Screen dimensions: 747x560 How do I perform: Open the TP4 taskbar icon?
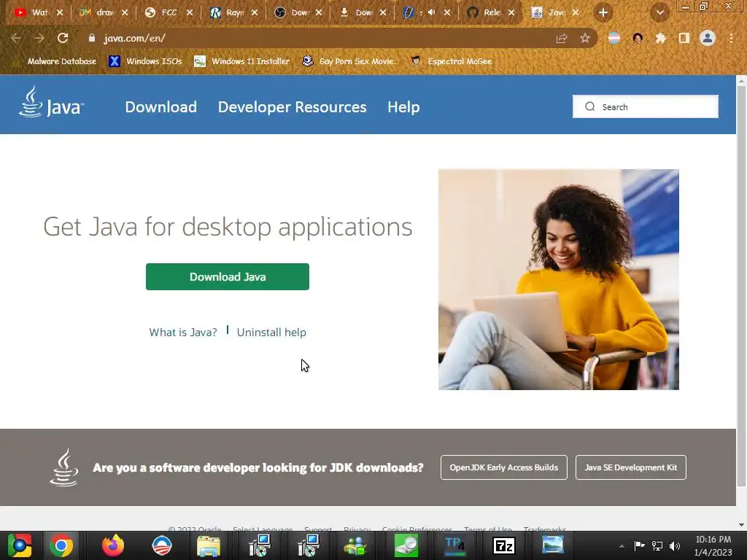point(454,545)
